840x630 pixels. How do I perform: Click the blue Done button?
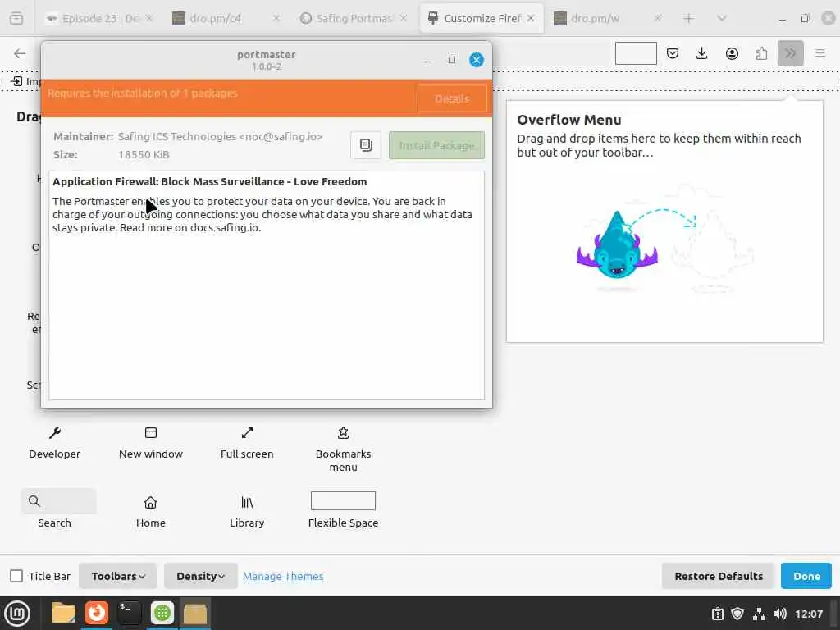tap(806, 576)
